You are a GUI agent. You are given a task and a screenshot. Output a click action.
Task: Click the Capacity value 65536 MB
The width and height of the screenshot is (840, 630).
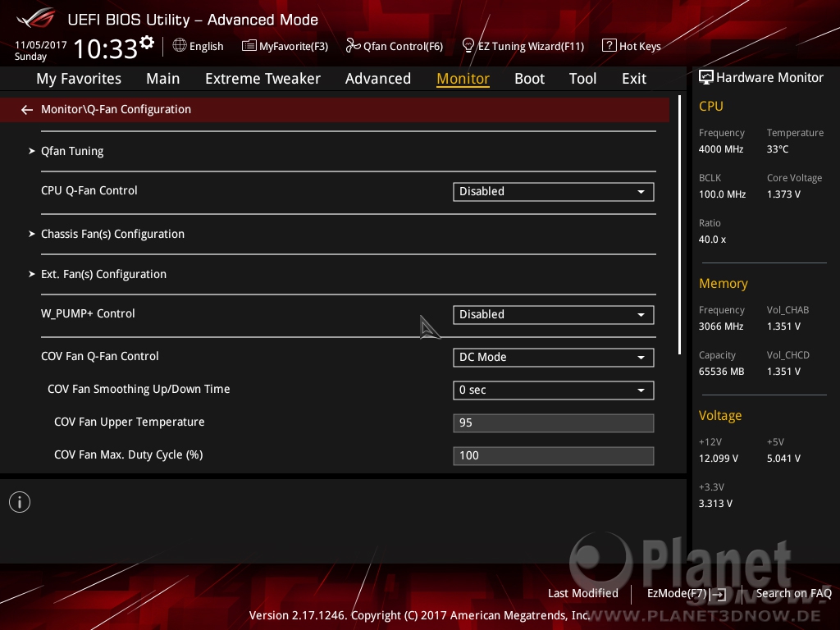pos(722,372)
